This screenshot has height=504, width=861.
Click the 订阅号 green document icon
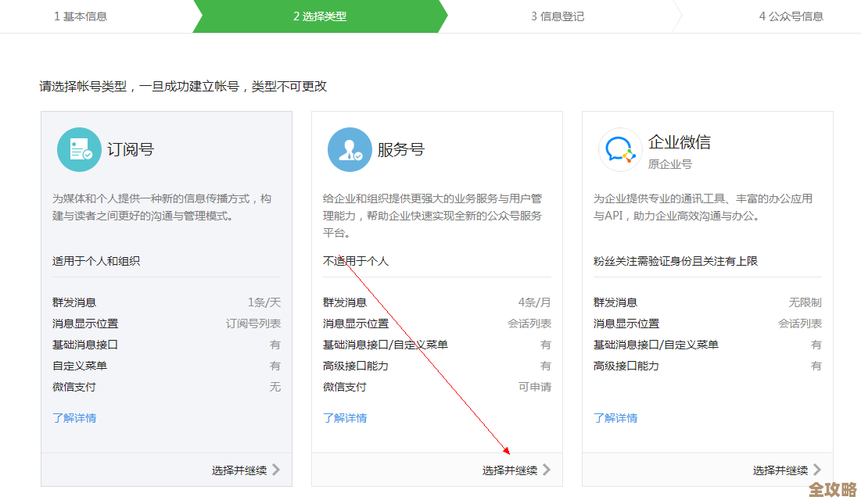(79, 149)
